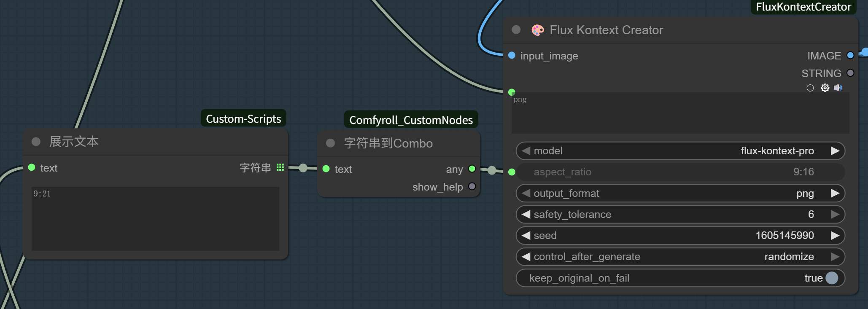Click inside the 9:21 text area
This screenshot has width=868, height=309.
(x=155, y=218)
